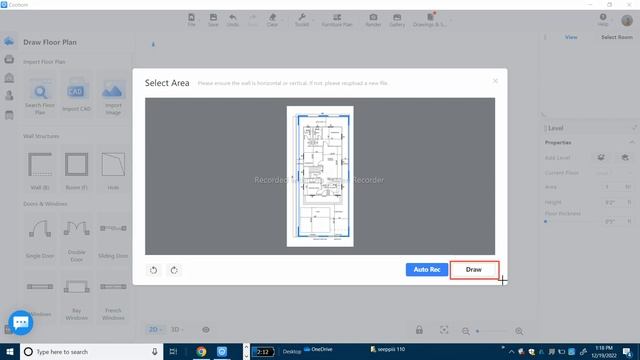Open the Current Floor dropdown

point(614,173)
